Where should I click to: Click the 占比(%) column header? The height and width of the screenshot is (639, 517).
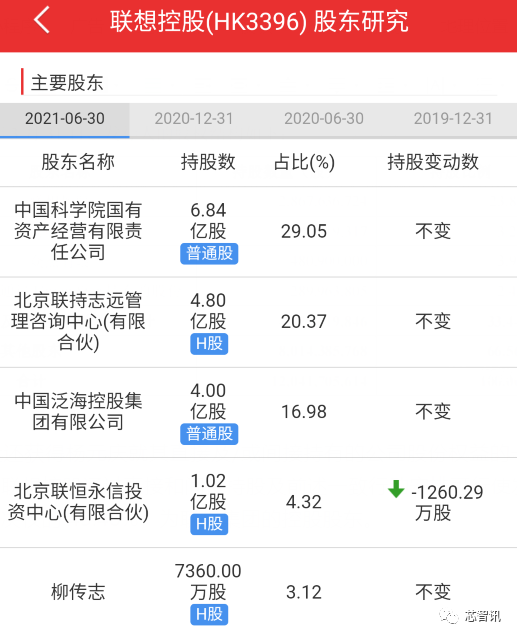click(x=304, y=162)
